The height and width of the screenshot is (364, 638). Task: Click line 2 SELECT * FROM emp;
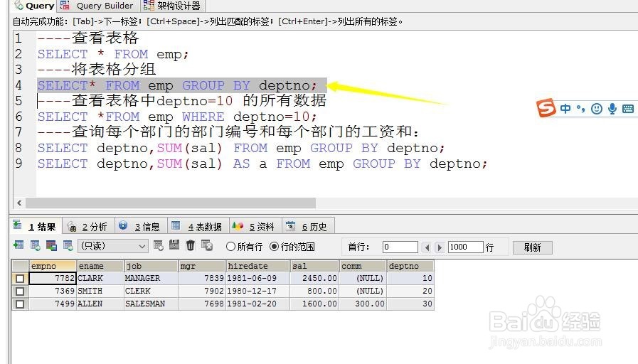113,54
